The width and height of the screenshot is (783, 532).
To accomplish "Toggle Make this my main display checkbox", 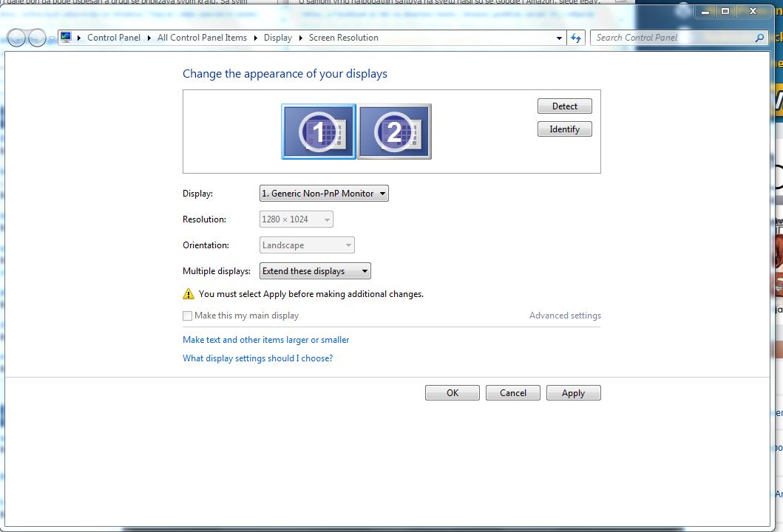I will [x=187, y=316].
